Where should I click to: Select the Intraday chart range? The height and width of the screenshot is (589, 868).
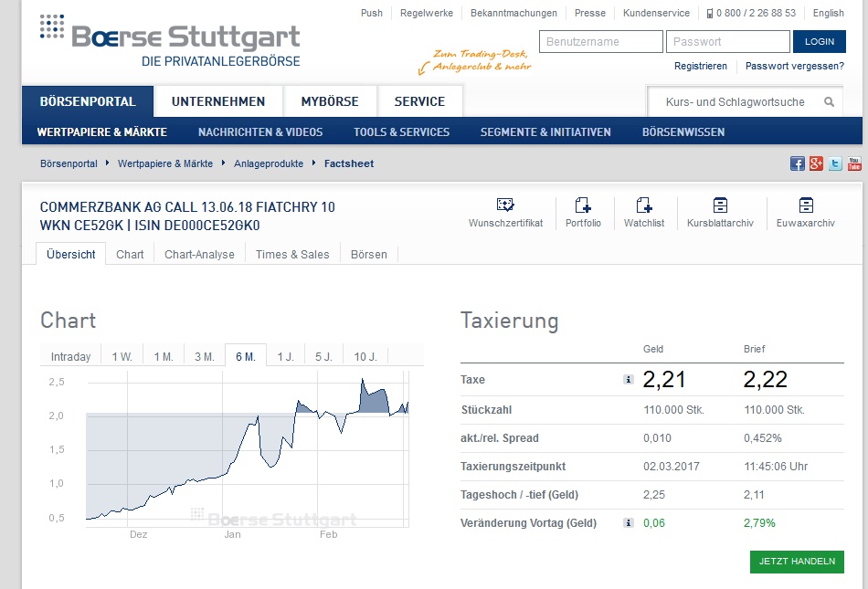point(70,356)
